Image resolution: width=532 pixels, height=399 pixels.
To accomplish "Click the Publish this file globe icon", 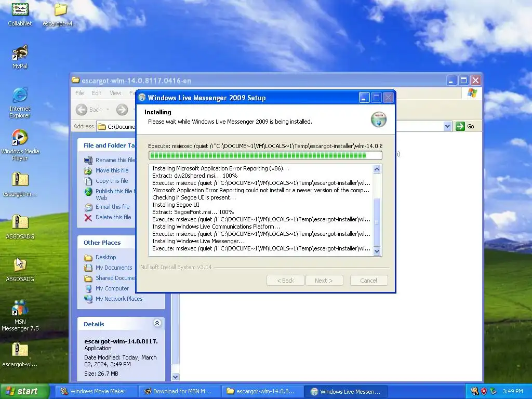I will click(88, 192).
